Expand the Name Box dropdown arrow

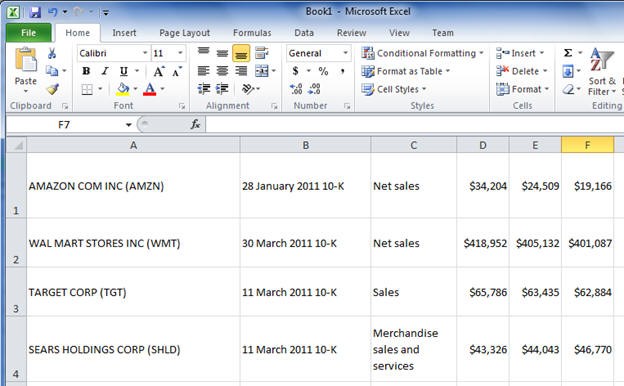129,125
